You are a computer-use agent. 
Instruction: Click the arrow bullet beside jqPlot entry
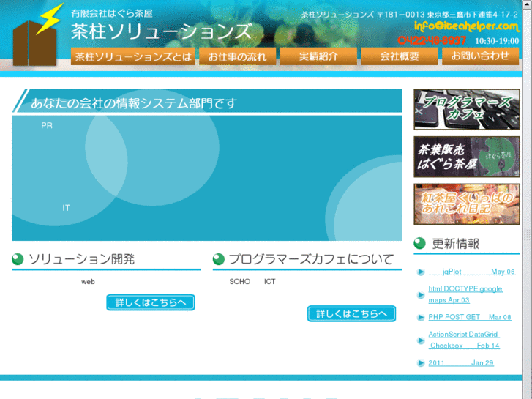click(x=421, y=272)
